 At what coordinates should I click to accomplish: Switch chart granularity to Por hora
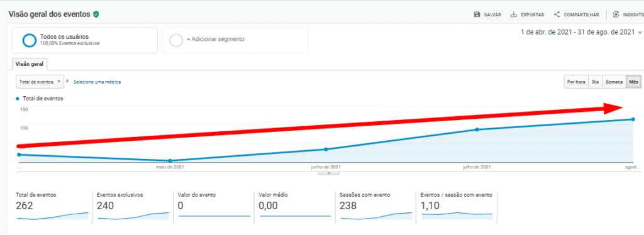pos(576,82)
